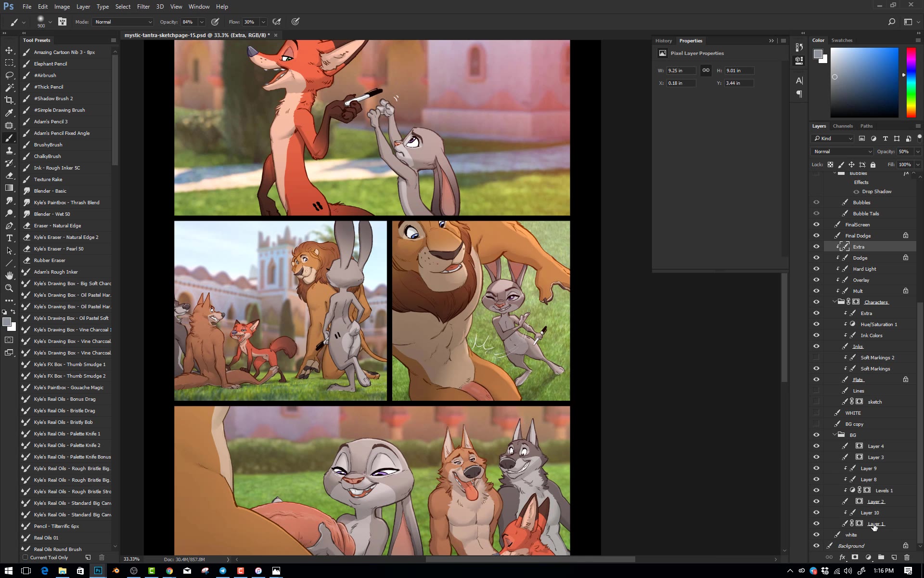Select the Magic Wand tool
924x578 pixels.
tap(9, 88)
